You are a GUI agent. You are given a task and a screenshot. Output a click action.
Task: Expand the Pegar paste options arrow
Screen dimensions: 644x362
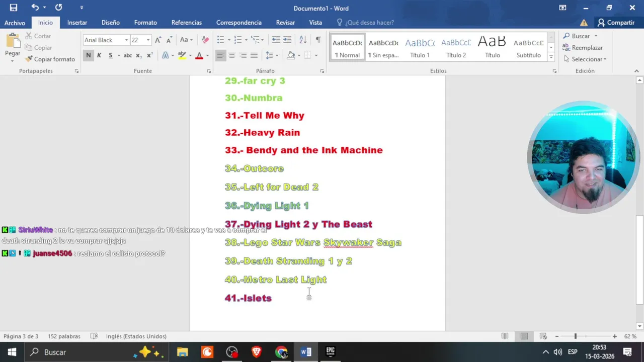click(x=13, y=61)
